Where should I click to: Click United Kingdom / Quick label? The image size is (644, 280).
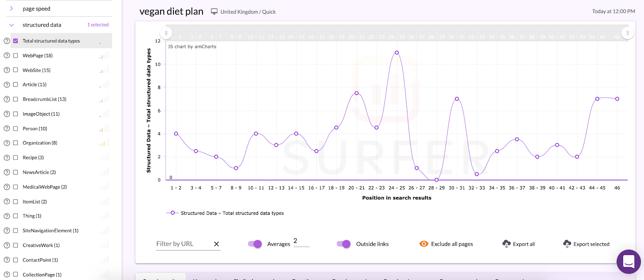point(248,12)
